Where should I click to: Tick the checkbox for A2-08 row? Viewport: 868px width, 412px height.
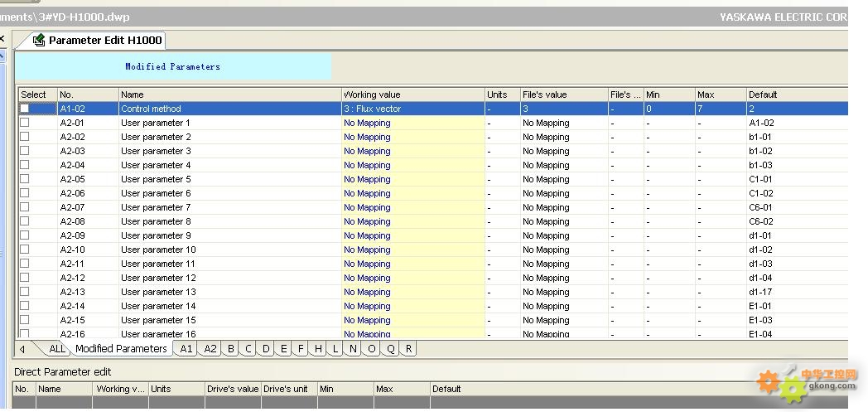(24, 221)
